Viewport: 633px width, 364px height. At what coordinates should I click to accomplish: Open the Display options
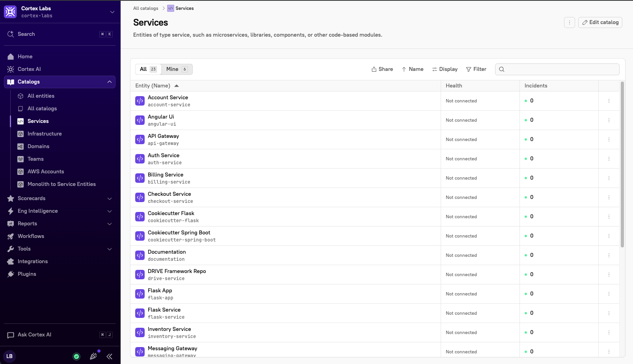[x=445, y=69]
